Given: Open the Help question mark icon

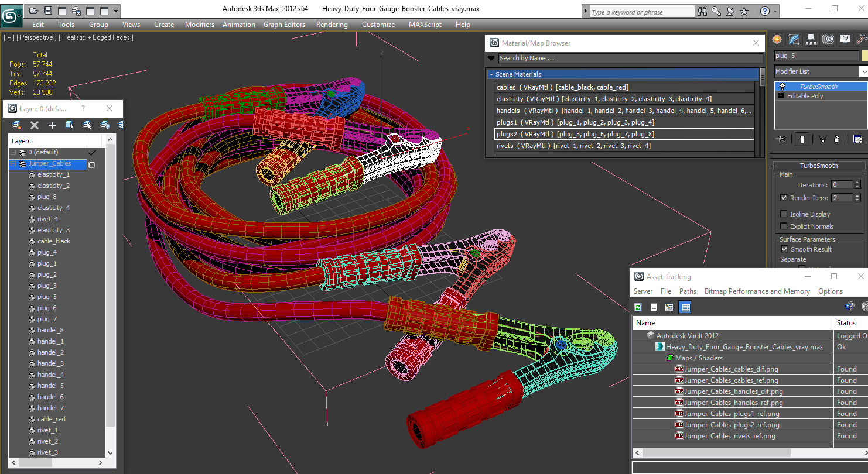Looking at the screenshot, I should click(x=764, y=12).
